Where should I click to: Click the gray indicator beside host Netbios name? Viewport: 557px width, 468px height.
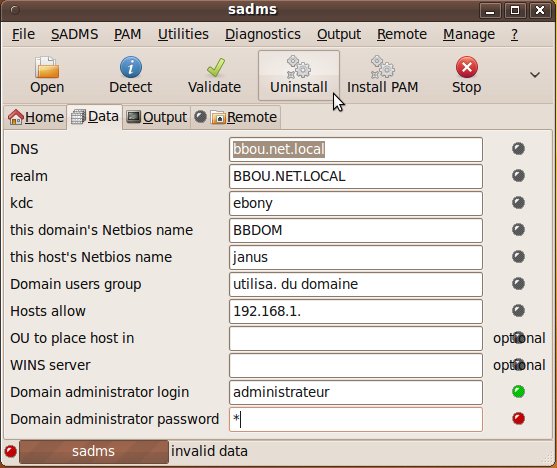click(x=518, y=257)
